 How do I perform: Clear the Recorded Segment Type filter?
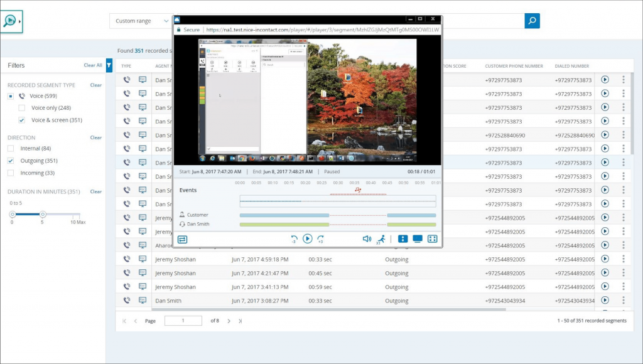point(95,85)
